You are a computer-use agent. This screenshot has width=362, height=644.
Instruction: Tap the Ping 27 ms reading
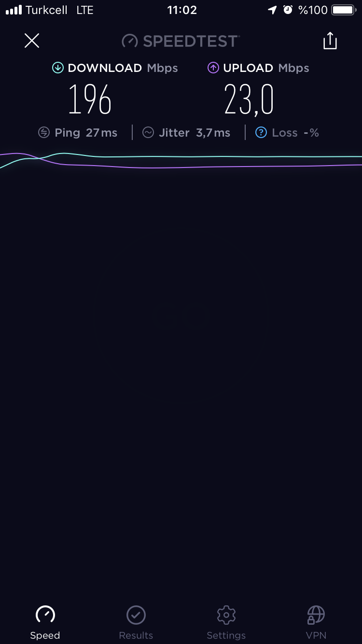click(x=86, y=133)
